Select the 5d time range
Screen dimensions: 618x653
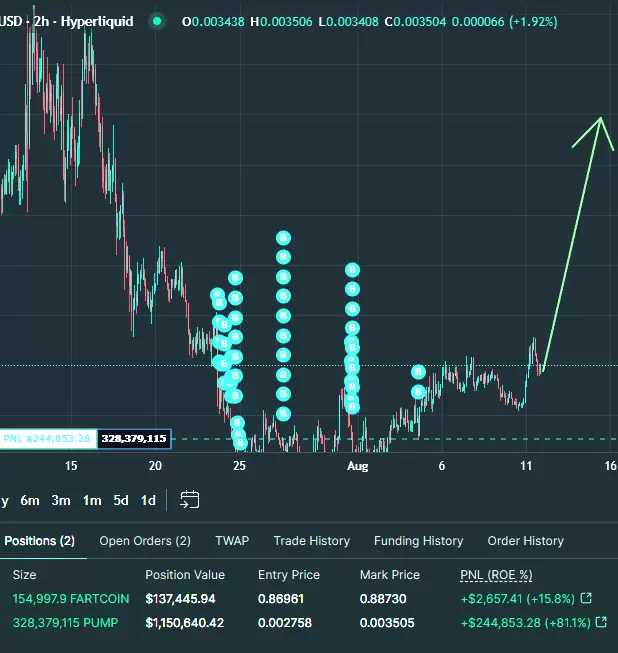[x=121, y=500]
